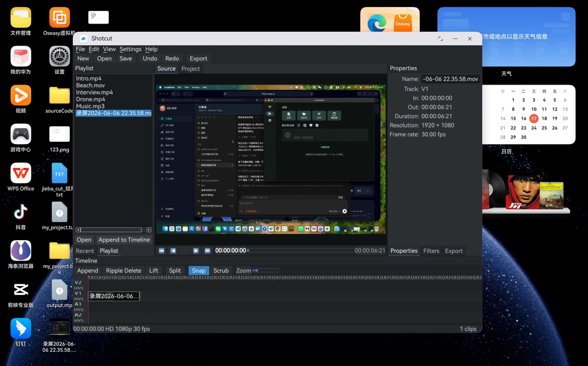
Task: Click the rewind playback button
Action: coord(173,251)
